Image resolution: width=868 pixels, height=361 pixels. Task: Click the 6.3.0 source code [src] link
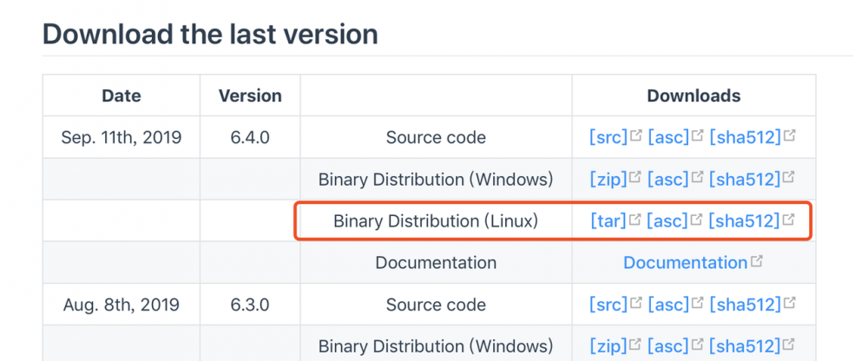pos(608,305)
